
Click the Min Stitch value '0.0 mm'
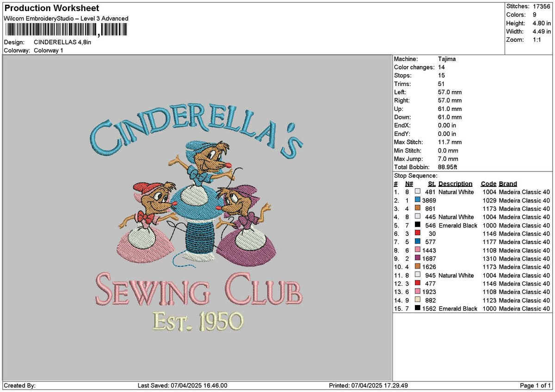click(x=448, y=151)
